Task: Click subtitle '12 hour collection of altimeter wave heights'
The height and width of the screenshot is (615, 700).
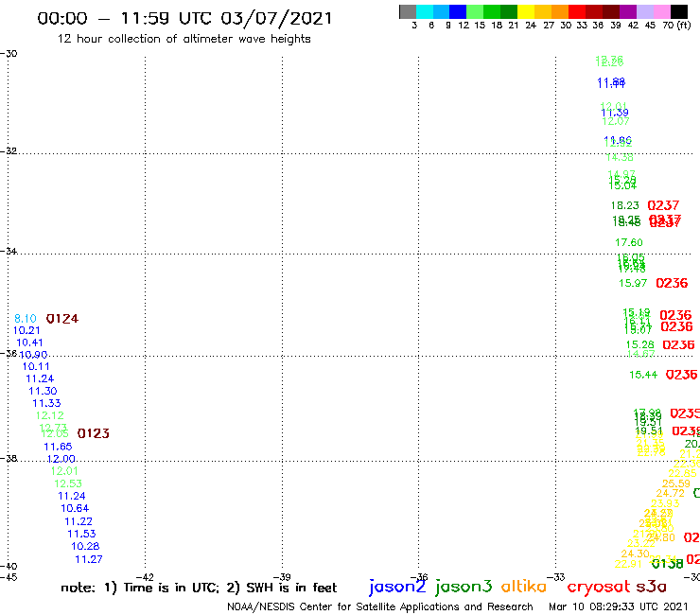Action: tap(184, 39)
